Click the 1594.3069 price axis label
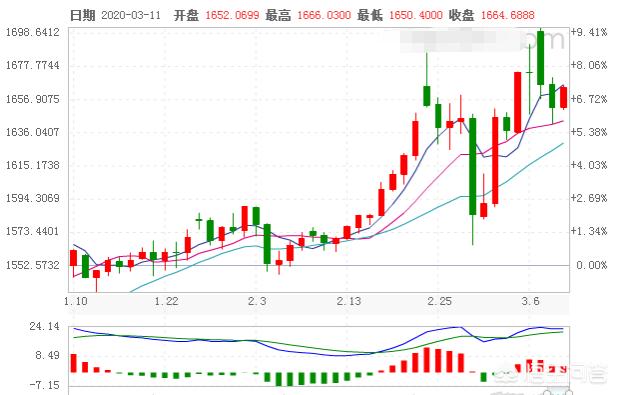Image resolution: width=619 pixels, height=395 pixels. 32,198
